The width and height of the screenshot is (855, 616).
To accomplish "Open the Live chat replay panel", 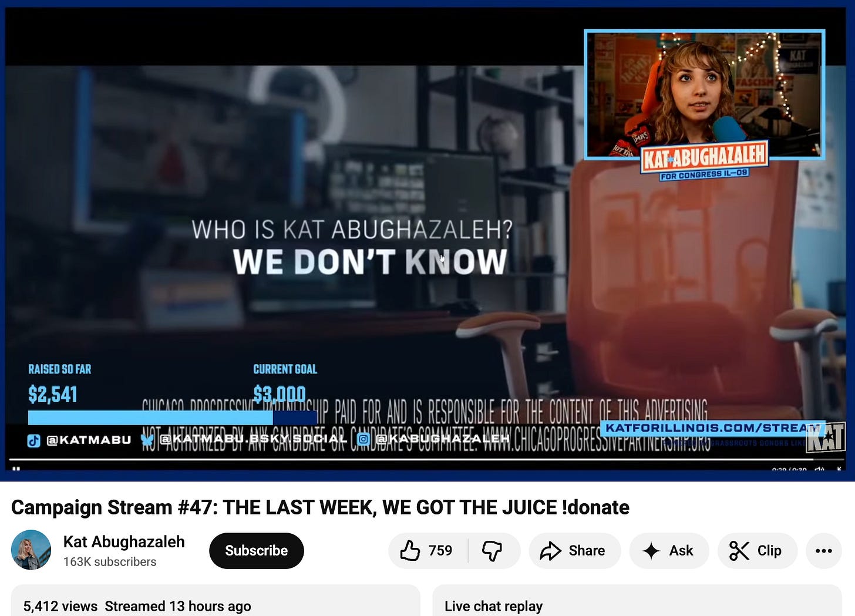I will click(637, 601).
